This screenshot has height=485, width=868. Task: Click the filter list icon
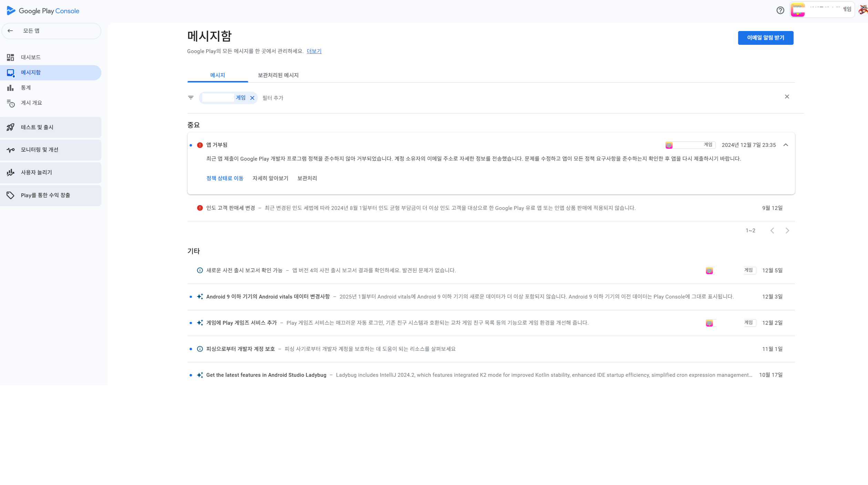tap(191, 98)
